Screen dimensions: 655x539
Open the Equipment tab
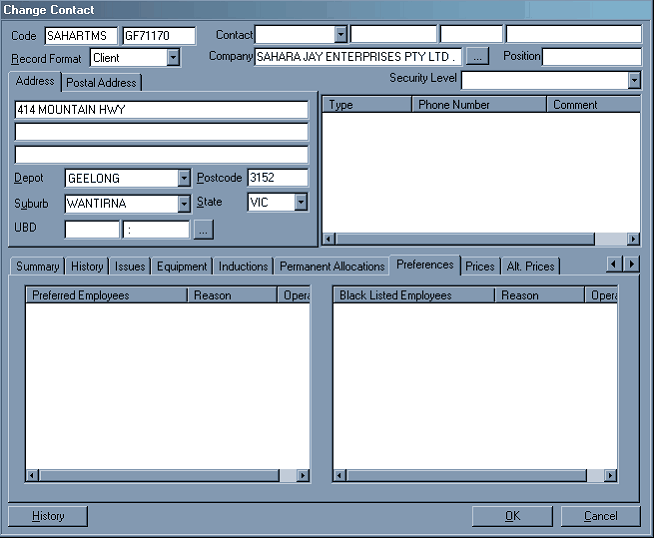point(182,266)
